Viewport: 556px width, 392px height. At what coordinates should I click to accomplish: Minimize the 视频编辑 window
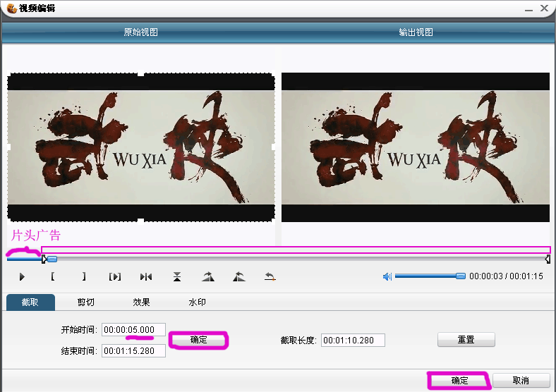click(x=528, y=9)
